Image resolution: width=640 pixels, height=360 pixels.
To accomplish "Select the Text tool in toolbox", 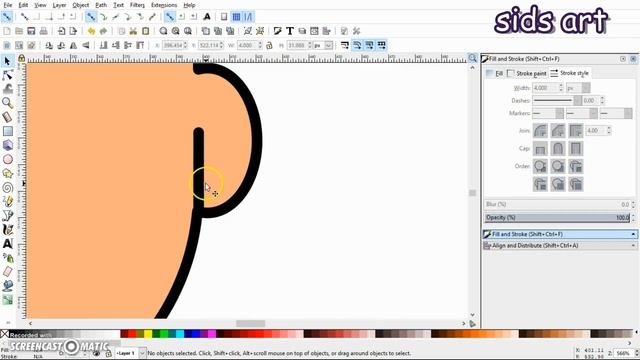I will [x=7, y=244].
